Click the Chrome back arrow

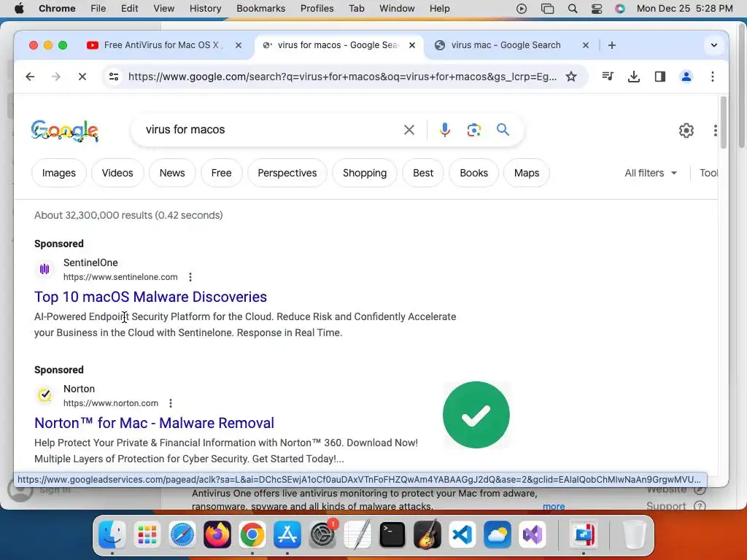[x=30, y=77]
